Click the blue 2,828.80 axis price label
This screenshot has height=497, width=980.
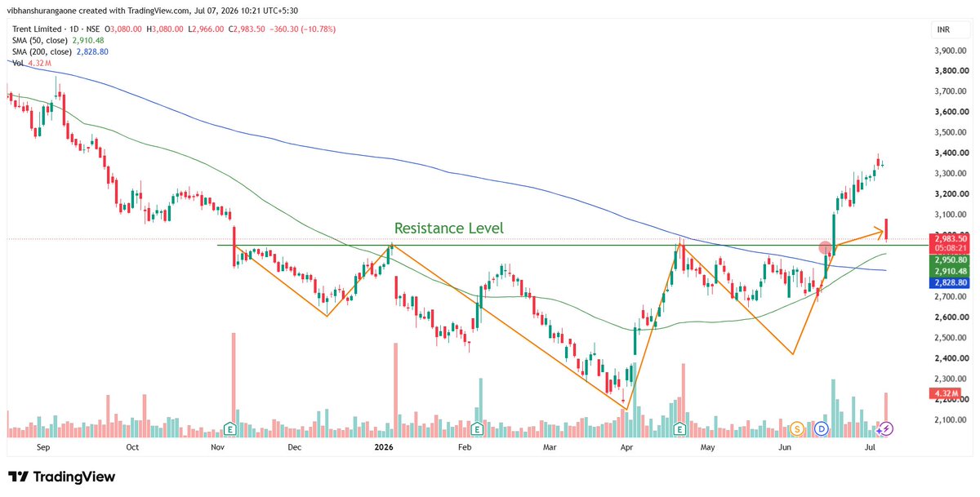point(951,282)
